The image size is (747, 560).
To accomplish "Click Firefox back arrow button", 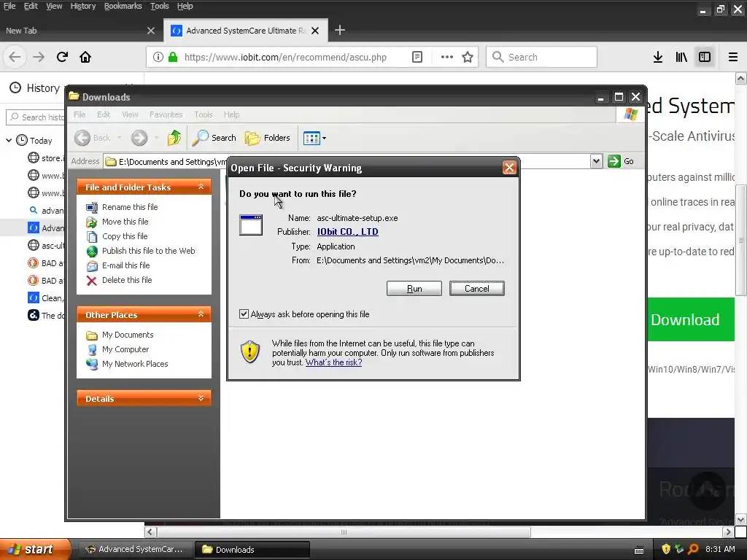I will point(15,57).
